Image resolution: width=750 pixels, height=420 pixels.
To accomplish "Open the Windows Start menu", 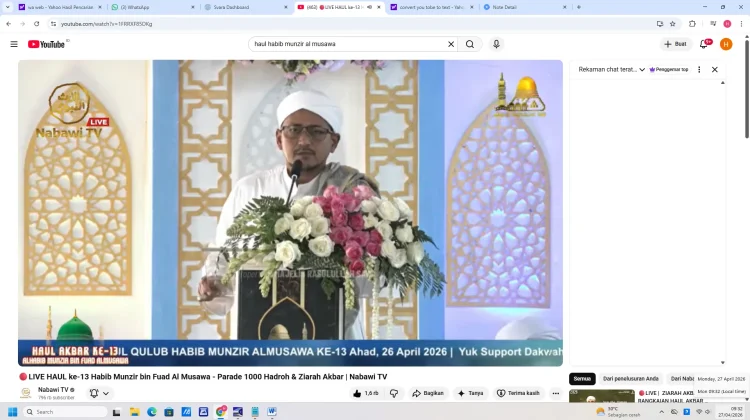I will (12, 412).
